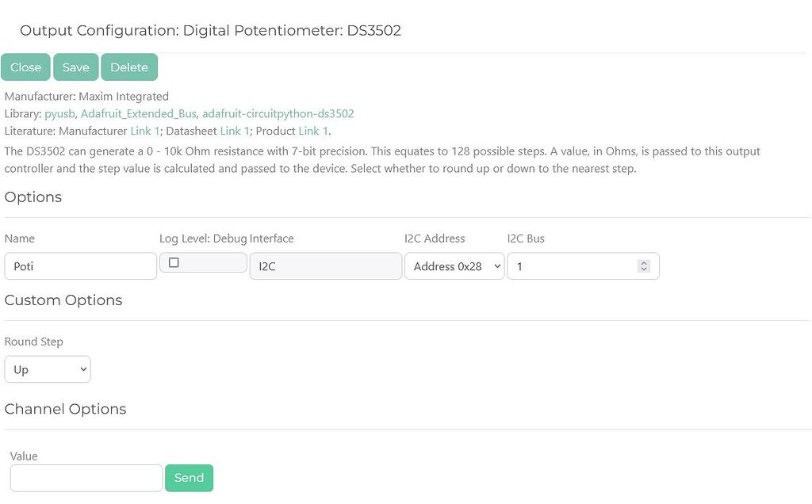Open the adafruit-circuitpython-ds3502 library link
The image size is (812, 504).
coord(278,113)
